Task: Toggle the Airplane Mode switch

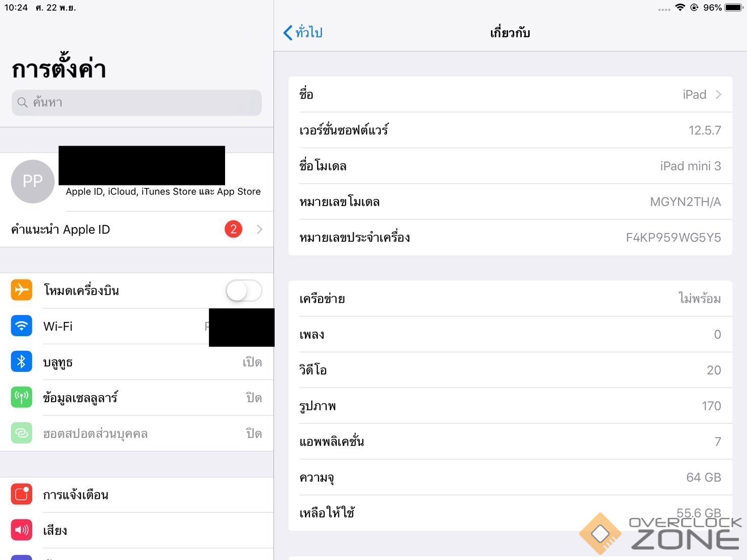Action: click(x=244, y=291)
